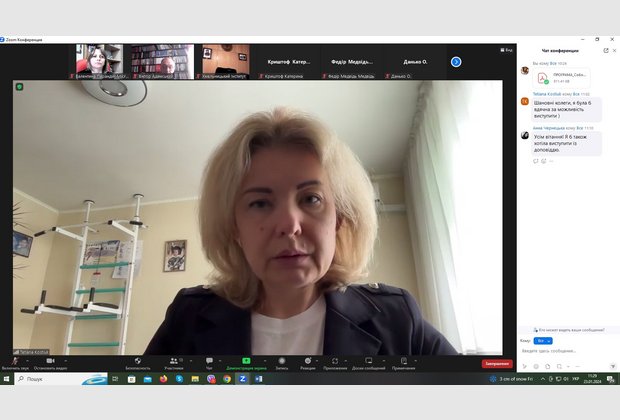The height and width of the screenshot is (420, 620).
Task: Start recording with Запись icon
Action: (x=282, y=362)
